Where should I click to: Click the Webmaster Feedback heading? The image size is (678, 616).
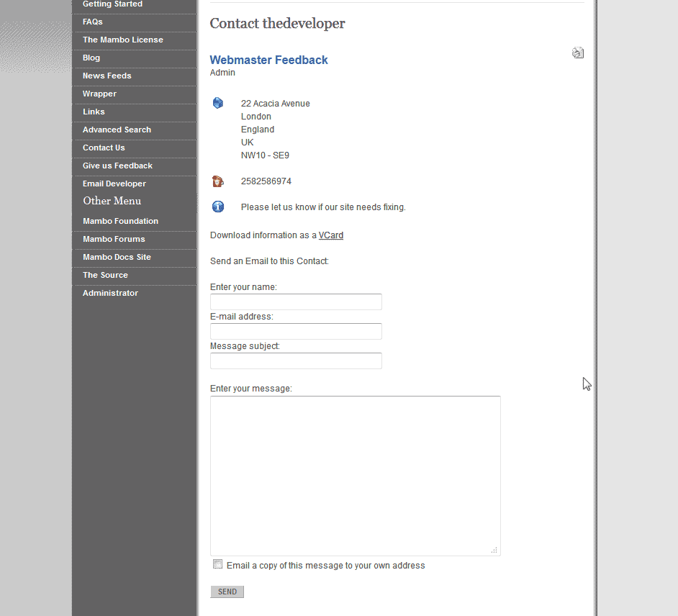tap(268, 60)
